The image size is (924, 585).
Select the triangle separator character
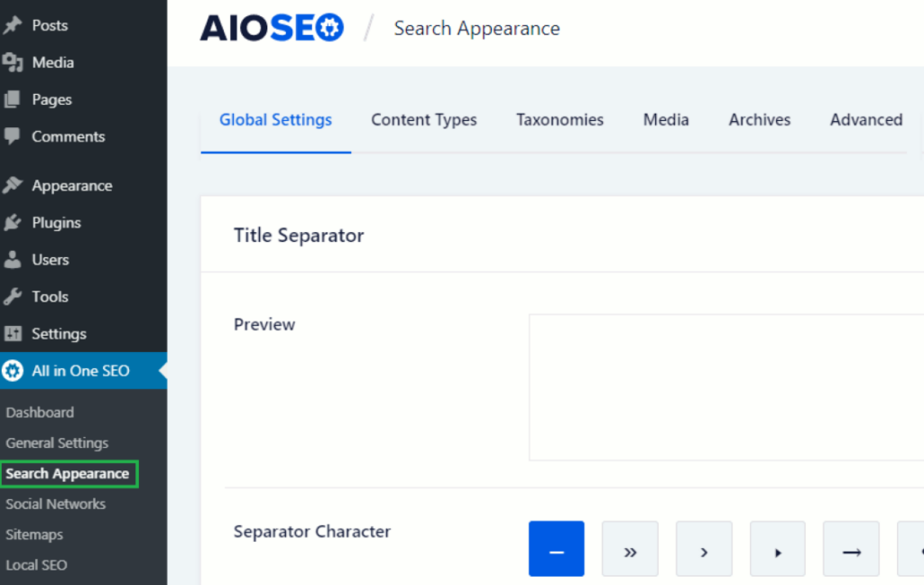point(777,548)
